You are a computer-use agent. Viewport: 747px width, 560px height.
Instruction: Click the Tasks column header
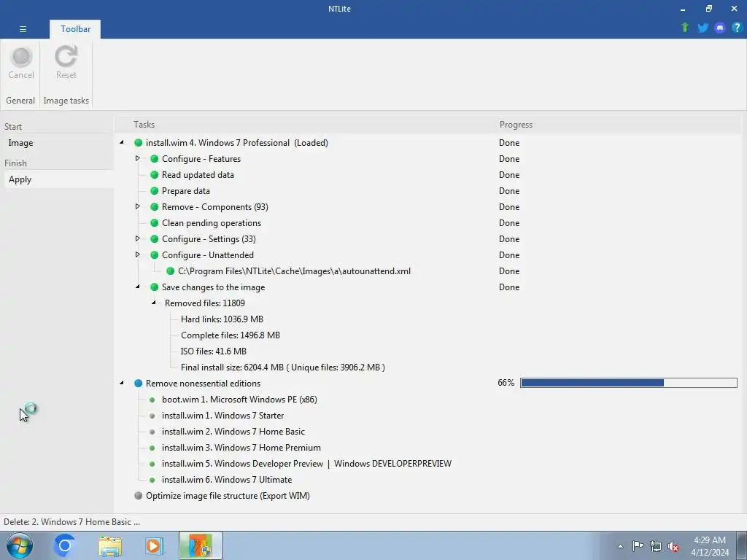144,125
